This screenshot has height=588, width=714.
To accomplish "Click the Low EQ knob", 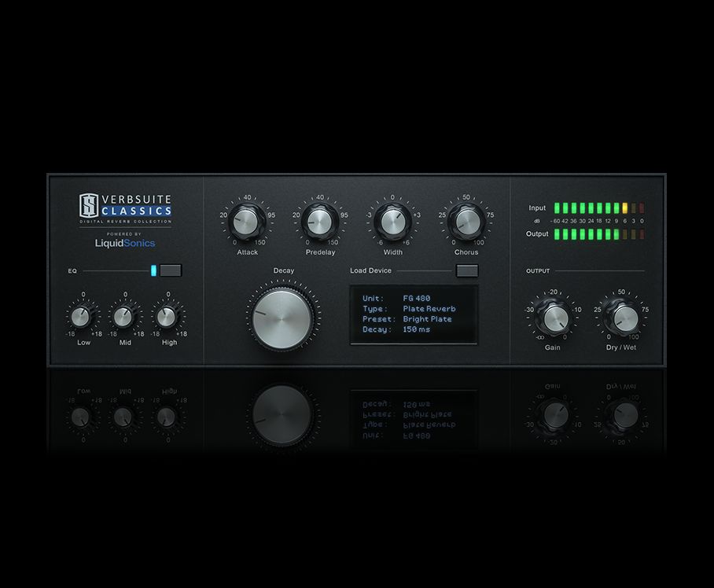I will tap(80, 317).
